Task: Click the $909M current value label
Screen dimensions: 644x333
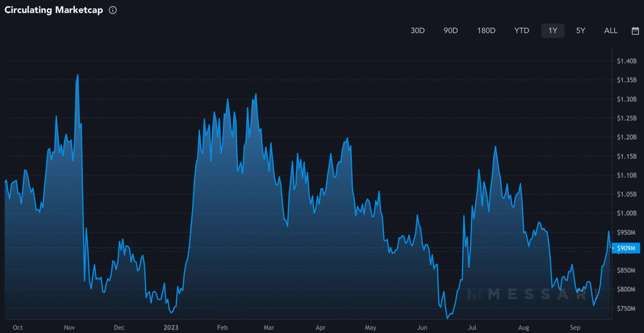Action: pos(626,248)
